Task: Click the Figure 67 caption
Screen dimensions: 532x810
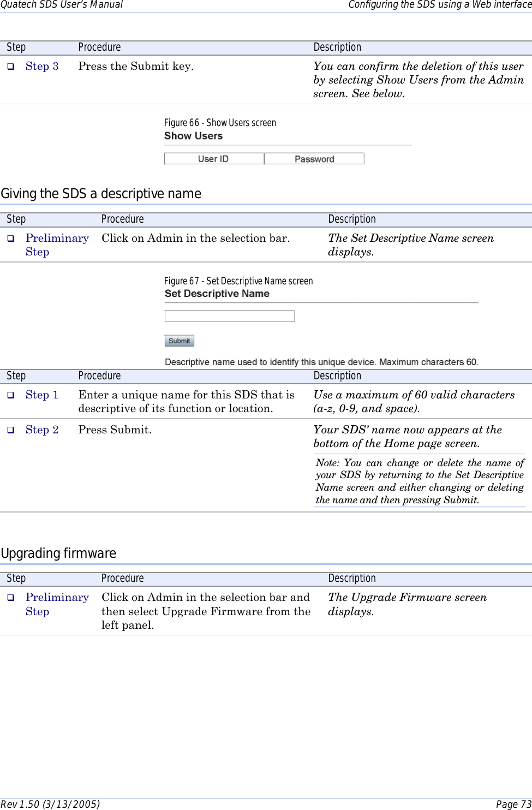Action: [x=239, y=281]
